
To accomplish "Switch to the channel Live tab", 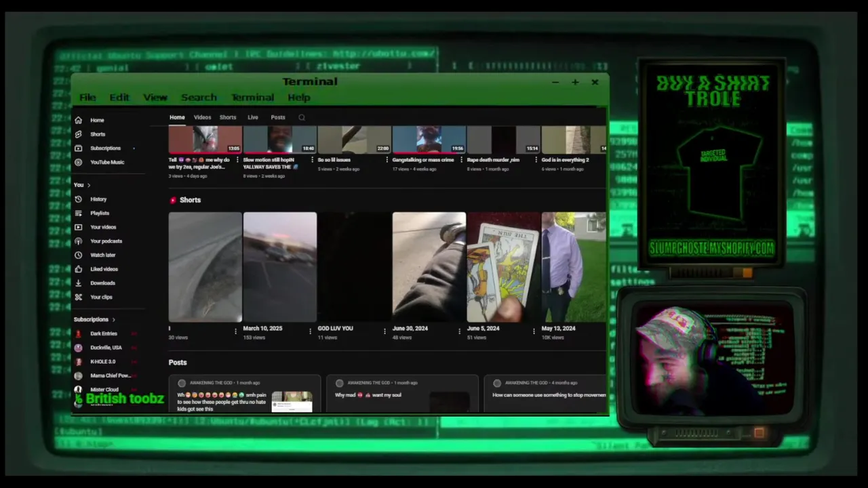I will 253,117.
